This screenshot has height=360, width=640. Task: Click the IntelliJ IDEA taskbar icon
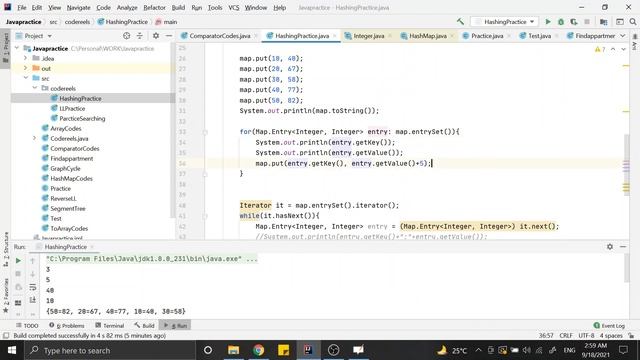pyautogui.click(x=308, y=350)
